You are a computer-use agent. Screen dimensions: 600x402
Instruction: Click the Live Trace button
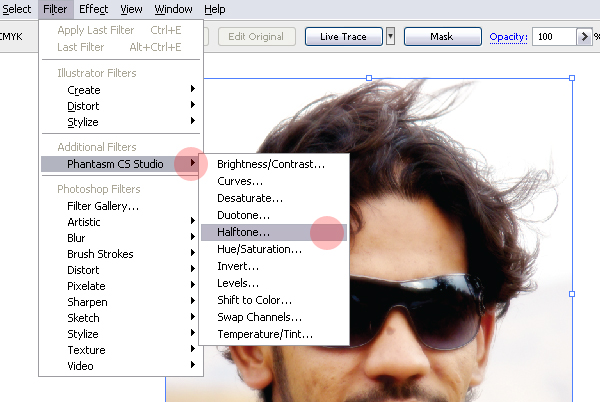(x=344, y=37)
